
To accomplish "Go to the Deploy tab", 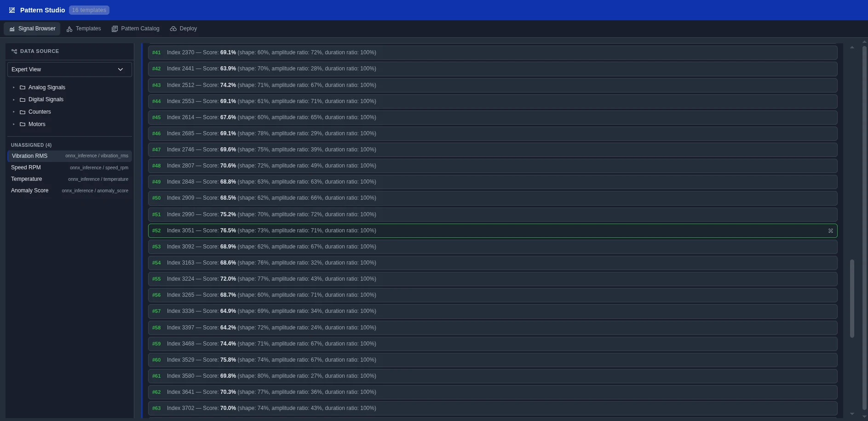I will coord(184,29).
